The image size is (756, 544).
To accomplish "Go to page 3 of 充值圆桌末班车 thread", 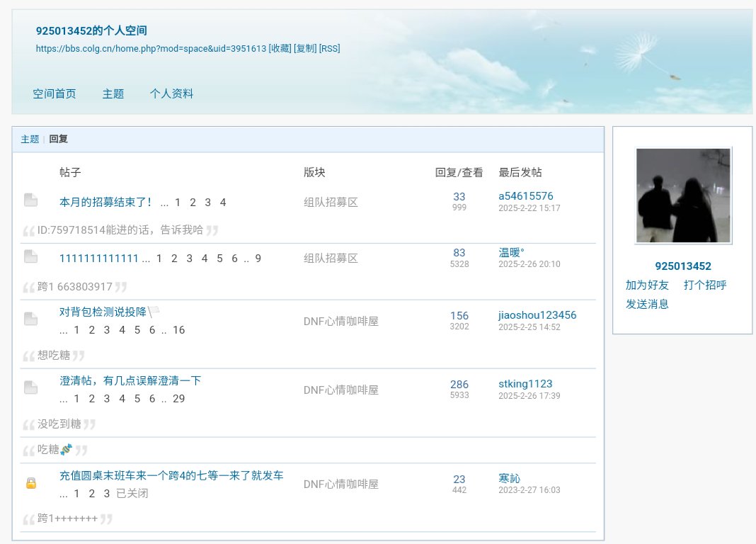I will coord(107,494).
